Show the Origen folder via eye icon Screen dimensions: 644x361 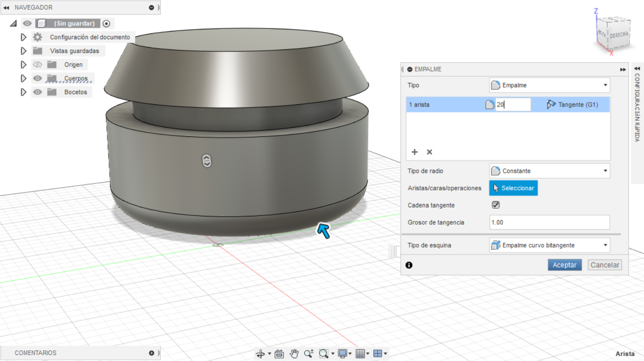(x=37, y=65)
